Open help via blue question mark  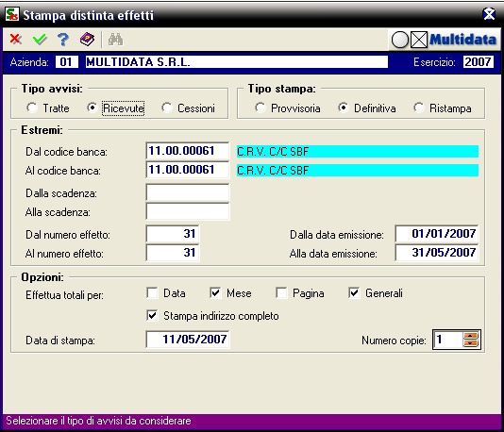click(63, 40)
